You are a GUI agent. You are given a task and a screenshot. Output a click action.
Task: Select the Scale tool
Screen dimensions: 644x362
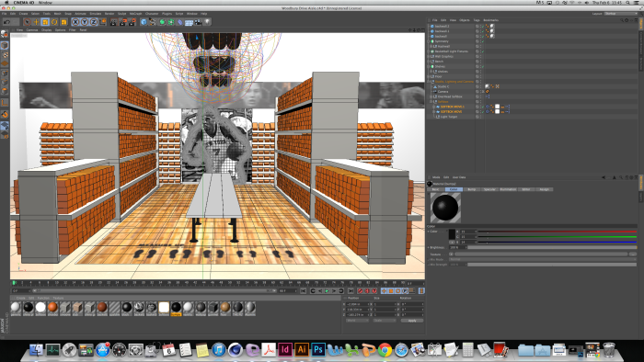(x=45, y=22)
